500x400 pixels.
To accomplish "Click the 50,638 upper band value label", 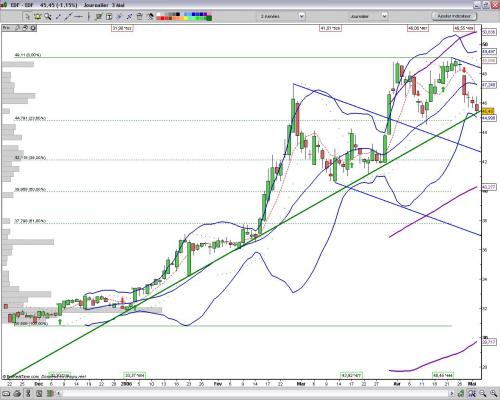I will coord(489,32).
